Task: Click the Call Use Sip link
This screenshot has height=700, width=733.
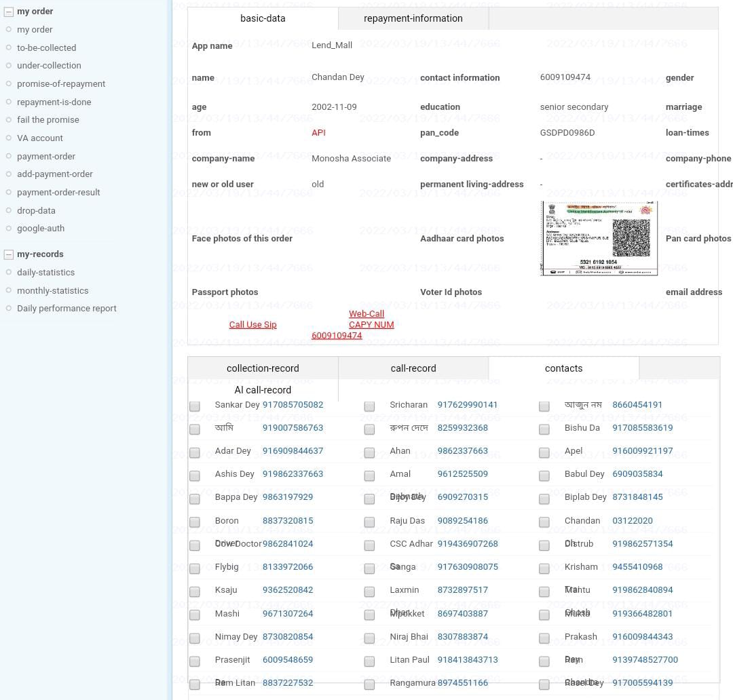Action: (252, 325)
